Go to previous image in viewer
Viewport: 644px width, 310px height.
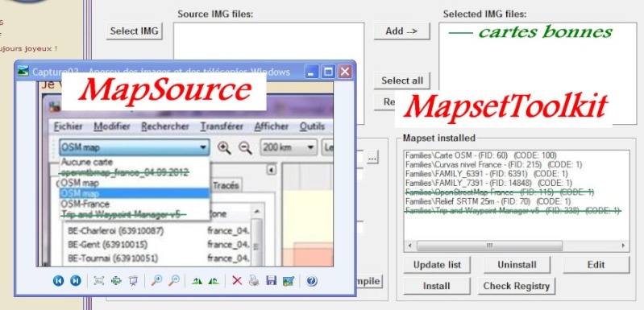click(58, 280)
